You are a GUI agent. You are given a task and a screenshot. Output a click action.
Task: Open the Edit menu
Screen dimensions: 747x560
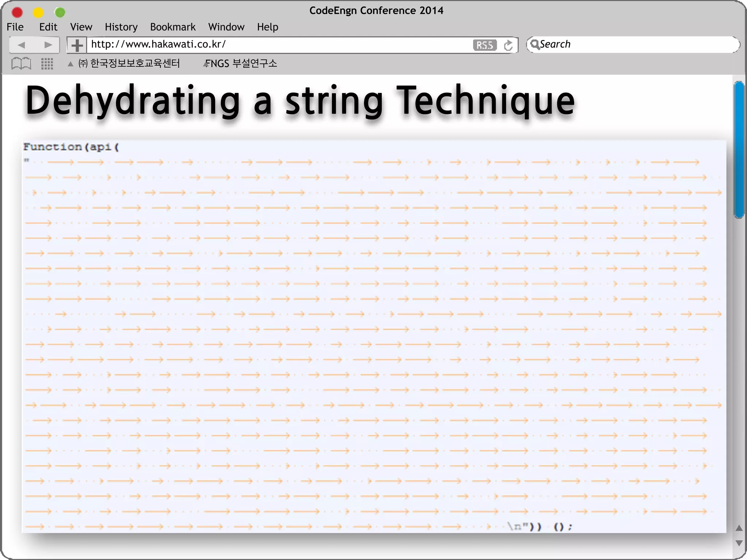click(48, 27)
